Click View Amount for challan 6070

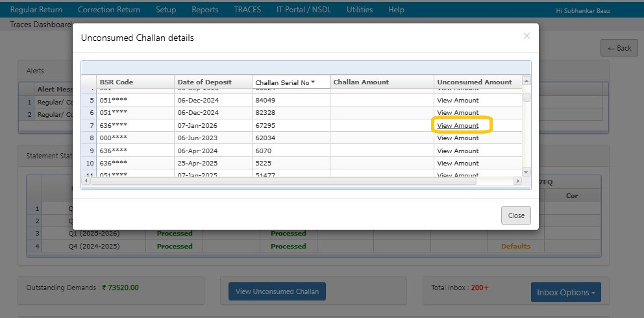pos(458,151)
